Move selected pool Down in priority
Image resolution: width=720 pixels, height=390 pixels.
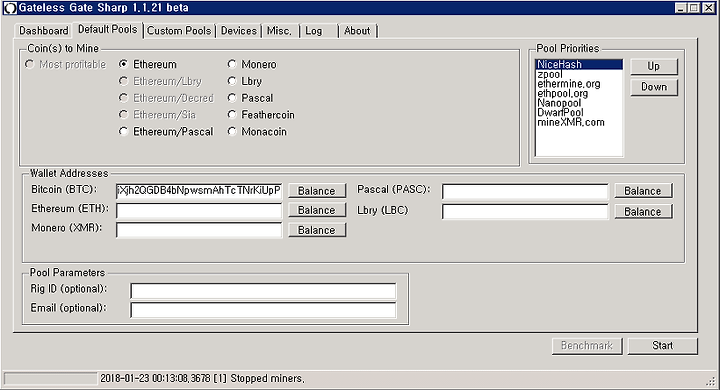654,87
